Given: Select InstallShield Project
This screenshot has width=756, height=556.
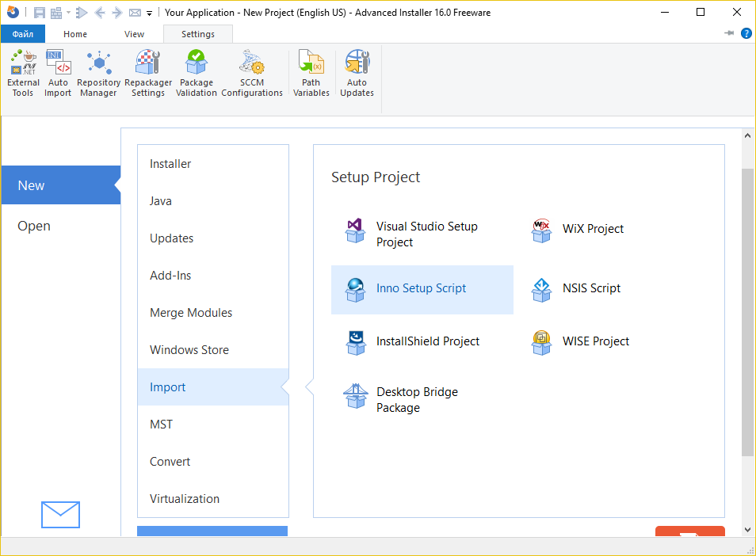Looking at the screenshot, I should pyautogui.click(x=413, y=341).
